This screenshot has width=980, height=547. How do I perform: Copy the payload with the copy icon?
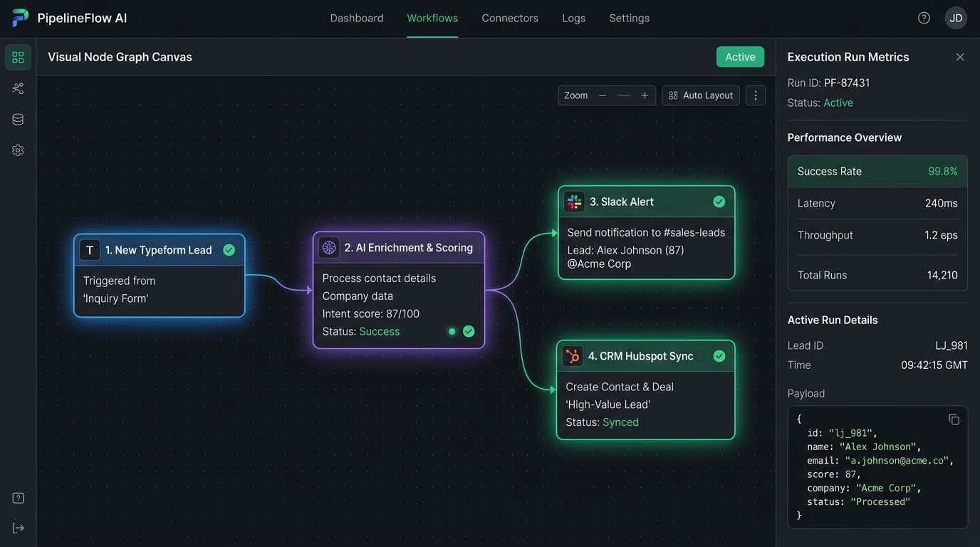(x=954, y=420)
